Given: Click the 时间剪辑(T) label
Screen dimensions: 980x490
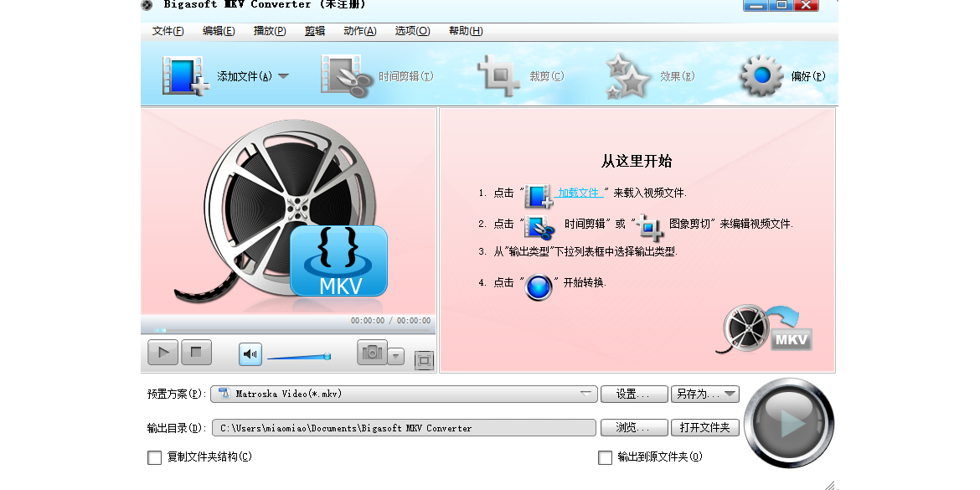Looking at the screenshot, I should [405, 76].
